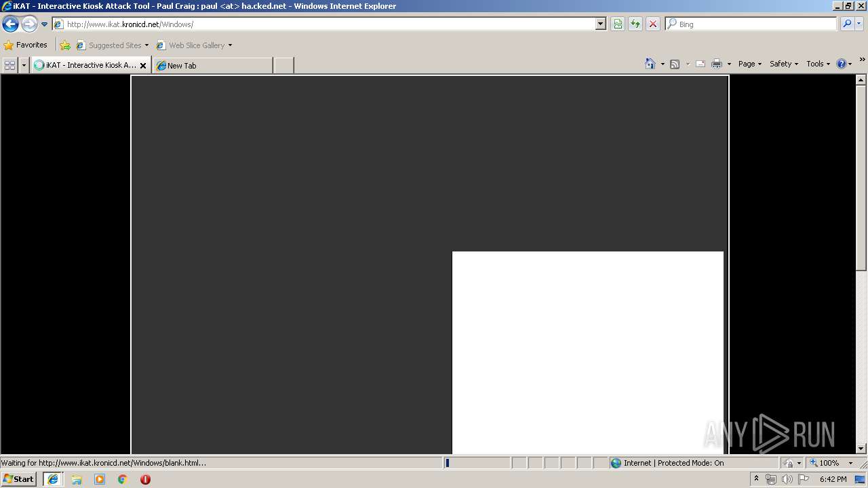Open Quick Tabs grid icon
Image resolution: width=868 pixels, height=488 pixels.
pyautogui.click(x=9, y=65)
